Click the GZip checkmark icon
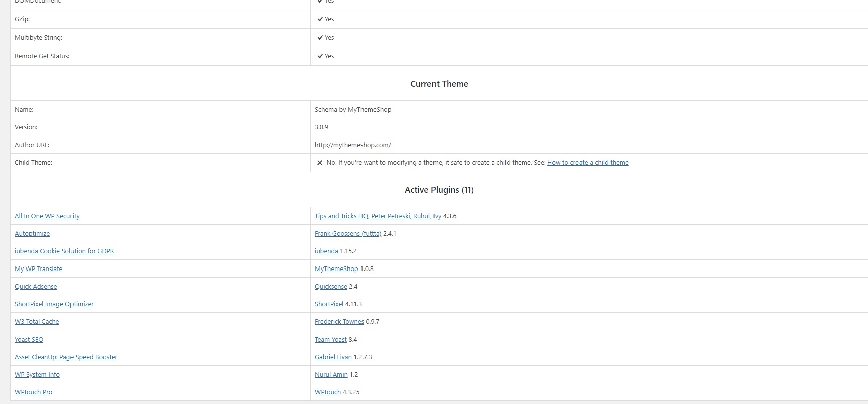This screenshot has height=404, width=868. tap(320, 19)
